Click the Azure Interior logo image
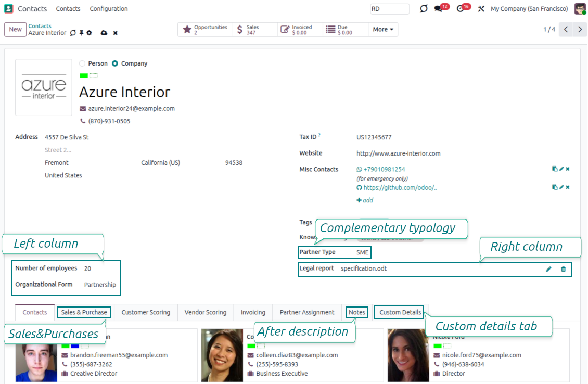Viewport: 588px width, 384px height. [44, 87]
